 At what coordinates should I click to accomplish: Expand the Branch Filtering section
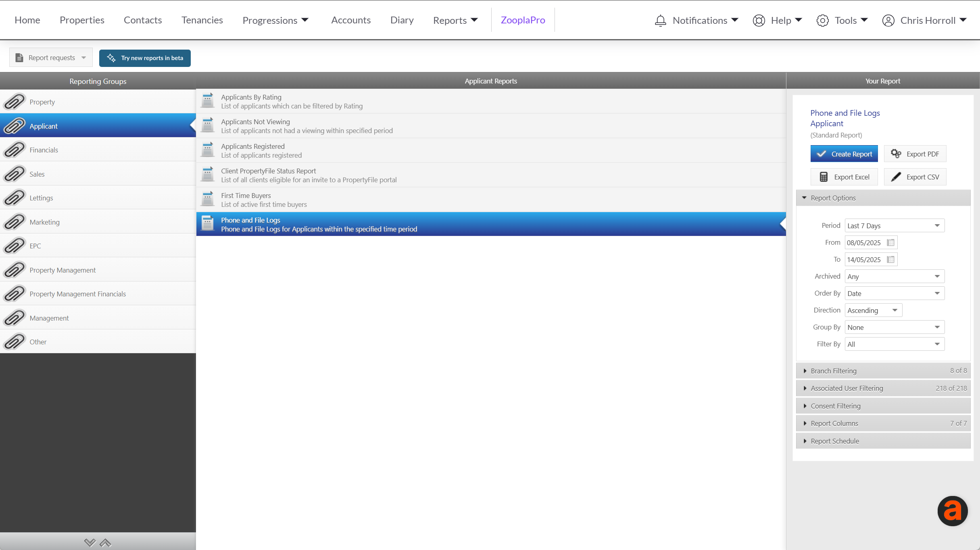click(x=883, y=371)
